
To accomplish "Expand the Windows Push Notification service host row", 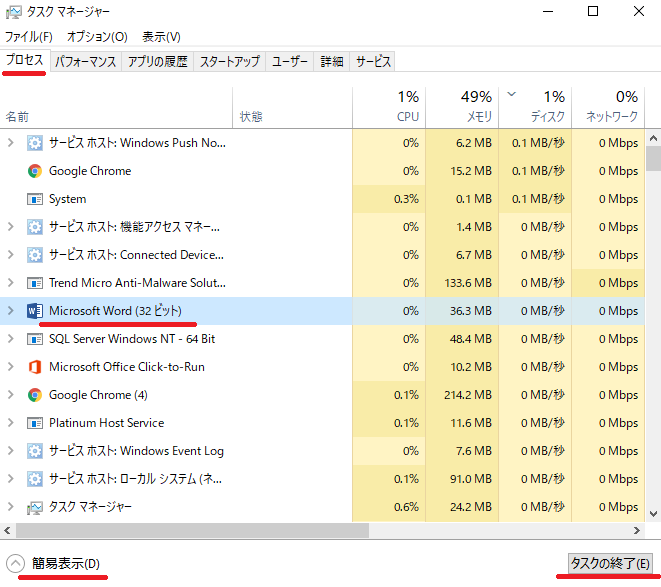I will coord(11,143).
